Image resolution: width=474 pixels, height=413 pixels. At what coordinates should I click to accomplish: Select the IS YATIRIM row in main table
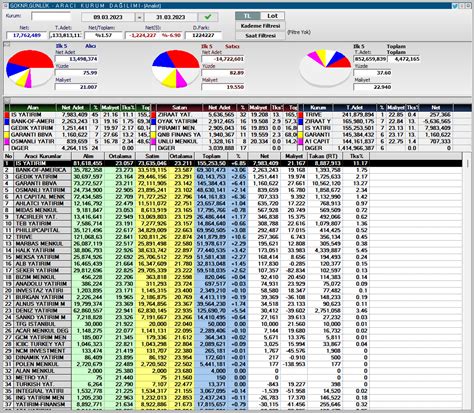click(233, 163)
